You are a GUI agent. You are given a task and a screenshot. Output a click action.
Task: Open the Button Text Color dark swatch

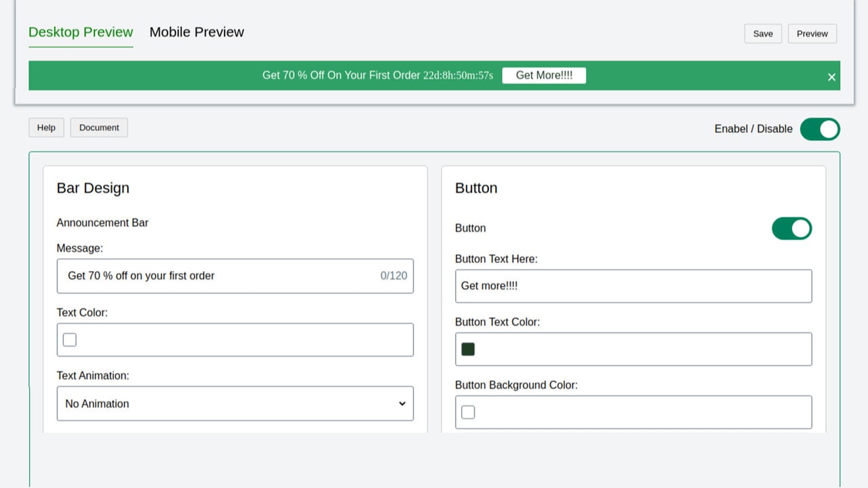[x=468, y=349]
